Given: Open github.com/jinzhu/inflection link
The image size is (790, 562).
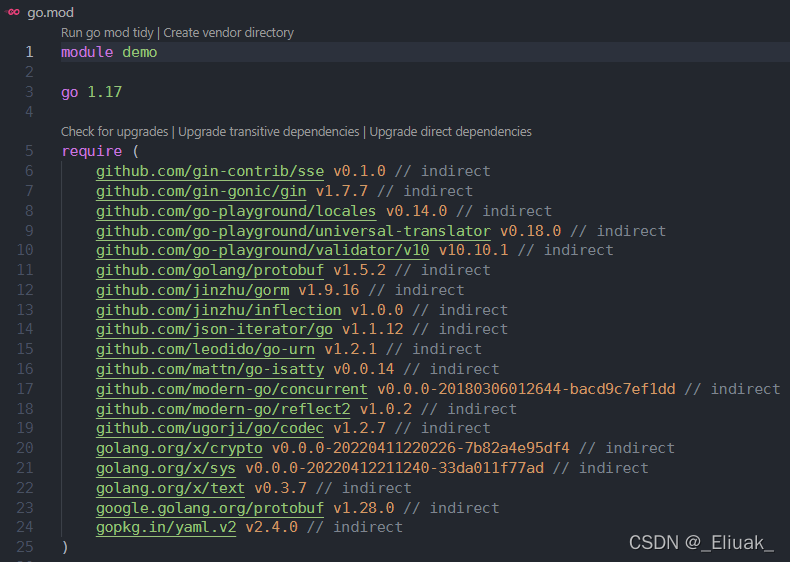Looking at the screenshot, I should click(x=219, y=309).
